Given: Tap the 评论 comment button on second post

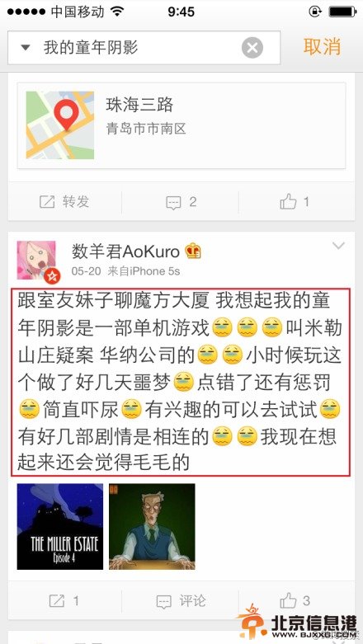Looking at the screenshot, I should (181, 601).
